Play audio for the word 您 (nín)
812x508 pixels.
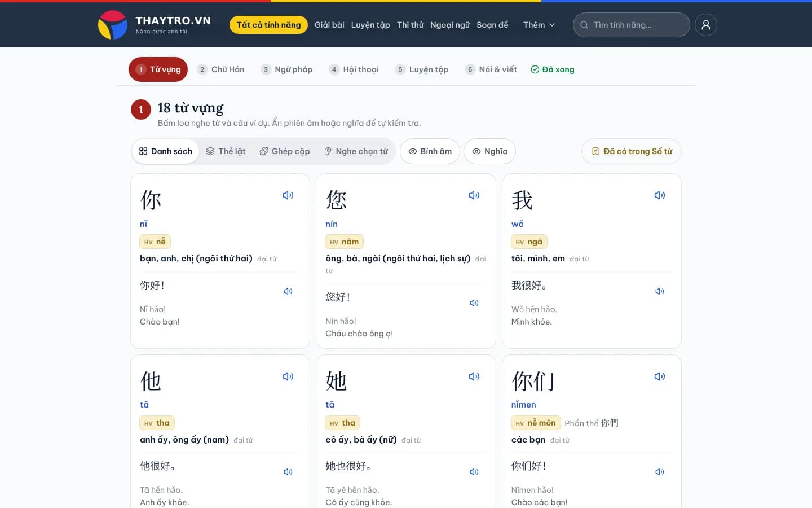tap(474, 195)
